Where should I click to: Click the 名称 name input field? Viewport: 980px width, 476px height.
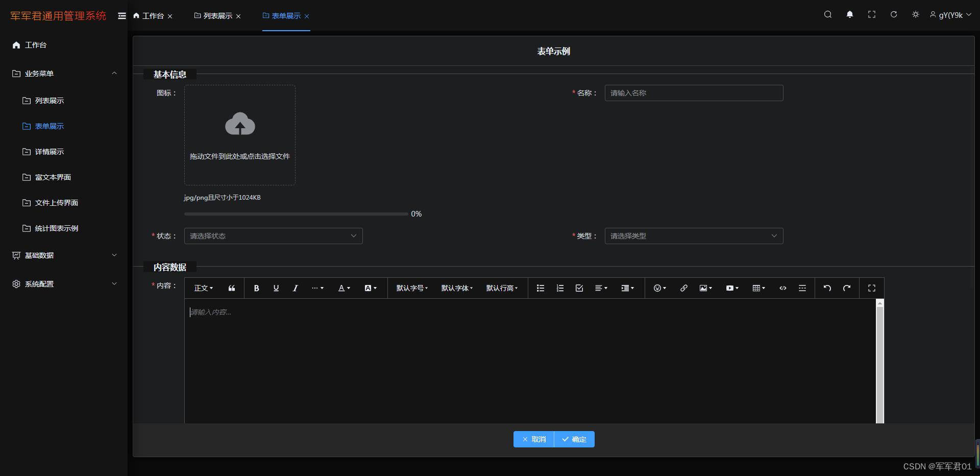tap(694, 93)
